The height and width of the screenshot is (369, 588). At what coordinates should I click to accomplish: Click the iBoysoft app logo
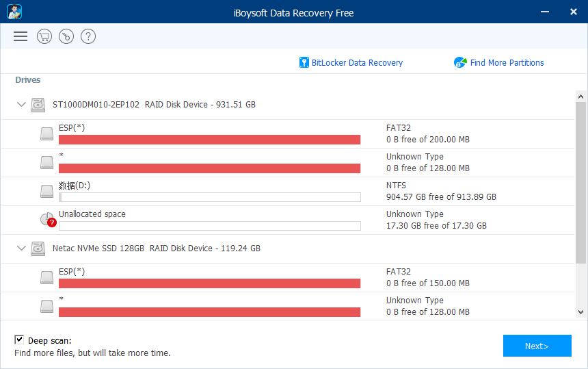pos(13,12)
